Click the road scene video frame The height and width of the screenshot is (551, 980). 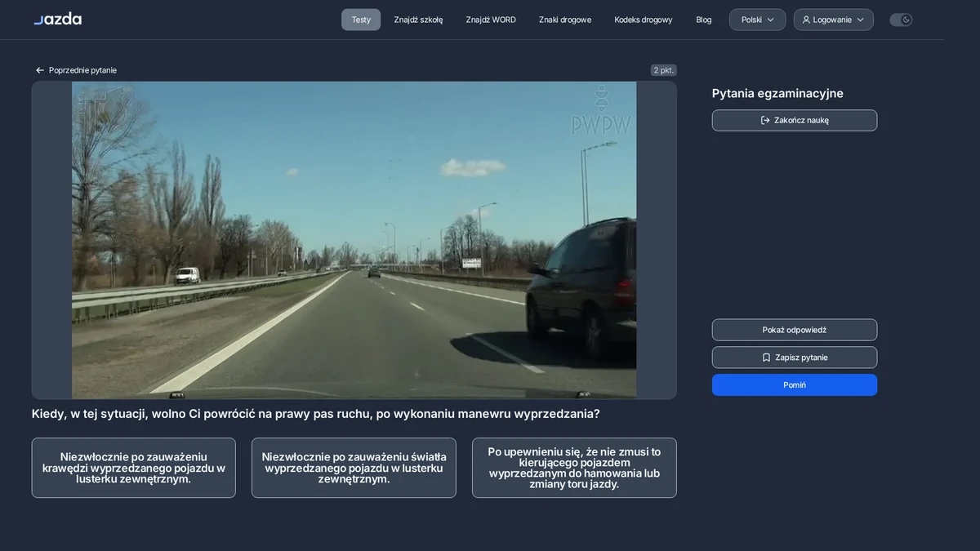(354, 240)
